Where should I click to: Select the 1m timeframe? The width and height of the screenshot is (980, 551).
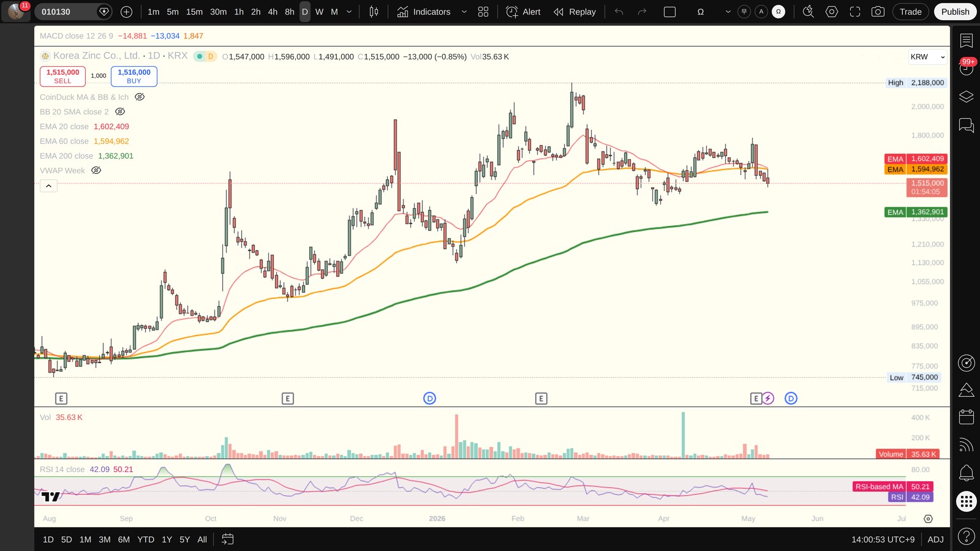pyautogui.click(x=153, y=12)
